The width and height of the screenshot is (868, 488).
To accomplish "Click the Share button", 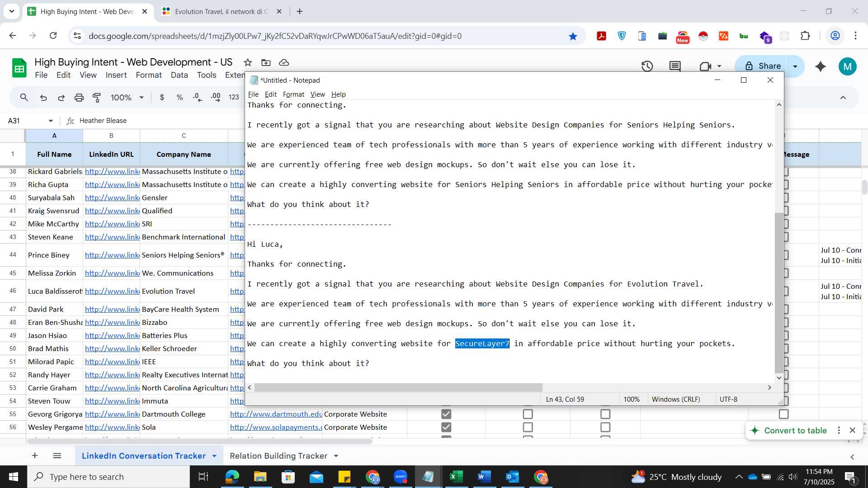I will coord(763,66).
